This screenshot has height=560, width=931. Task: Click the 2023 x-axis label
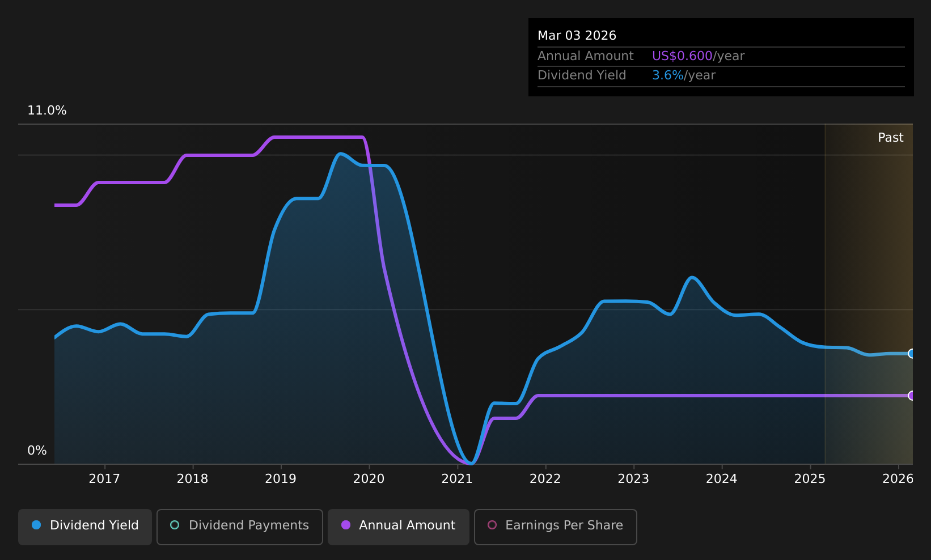(x=633, y=479)
